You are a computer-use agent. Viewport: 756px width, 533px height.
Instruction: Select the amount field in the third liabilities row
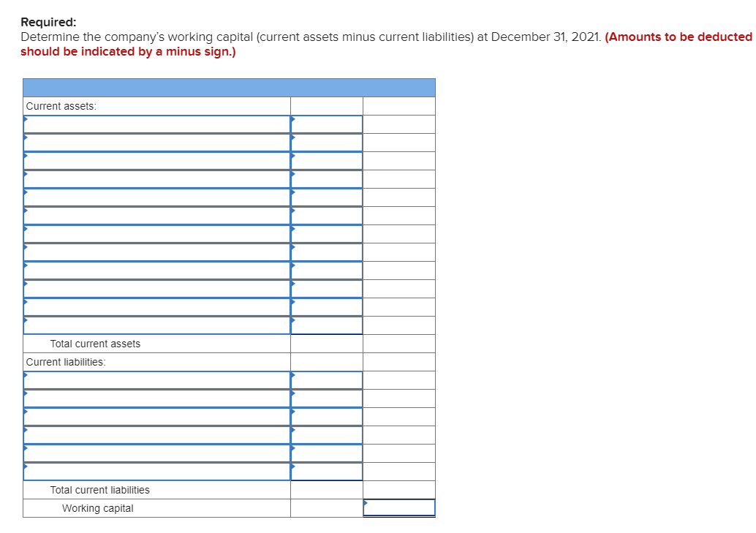pyautogui.click(x=327, y=416)
